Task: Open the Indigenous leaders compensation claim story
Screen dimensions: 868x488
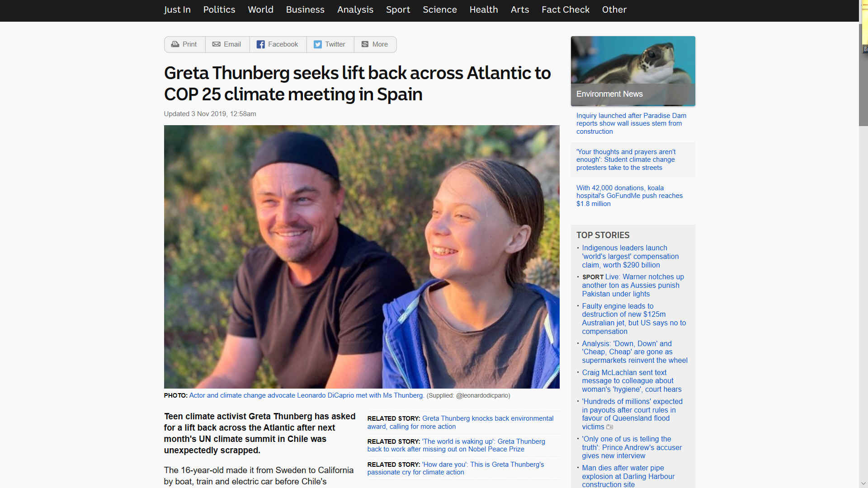Action: pos(630,256)
